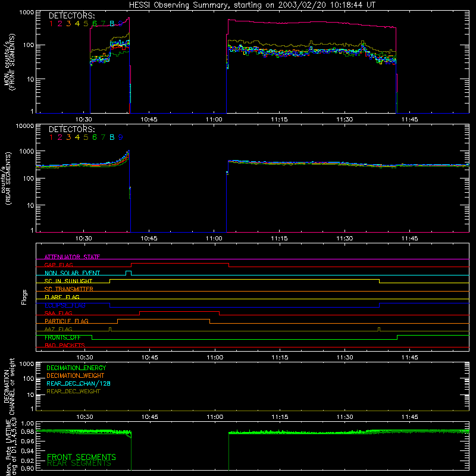Click the counts/s (REAR SEGMENTS) axis title
The image size is (476, 476).
click(x=8, y=178)
